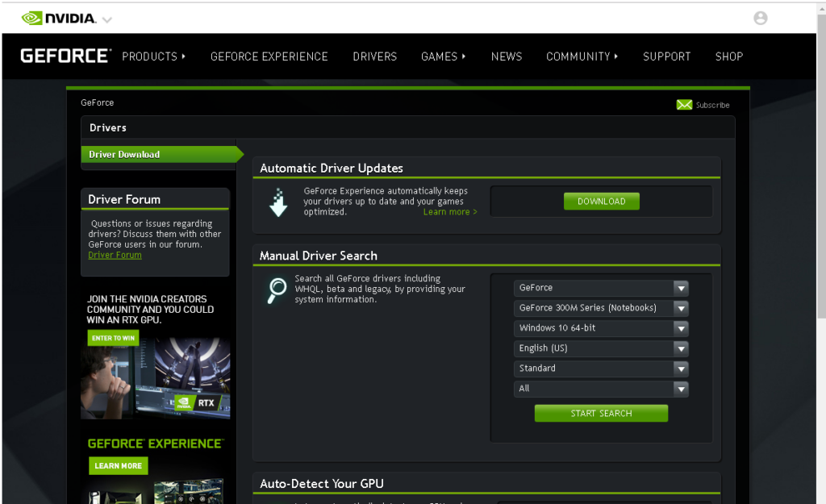This screenshot has width=826, height=504.
Task: Click the Auto-Detect Your GPU heading
Action: pos(322,484)
